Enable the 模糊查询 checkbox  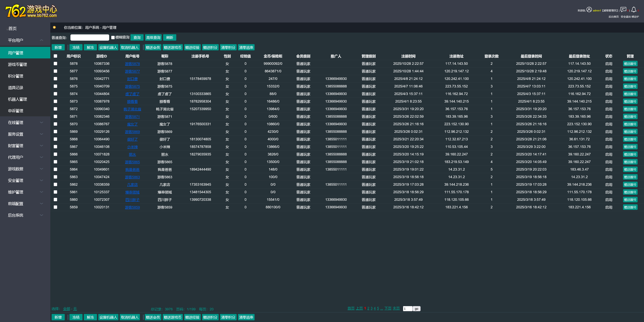click(113, 38)
